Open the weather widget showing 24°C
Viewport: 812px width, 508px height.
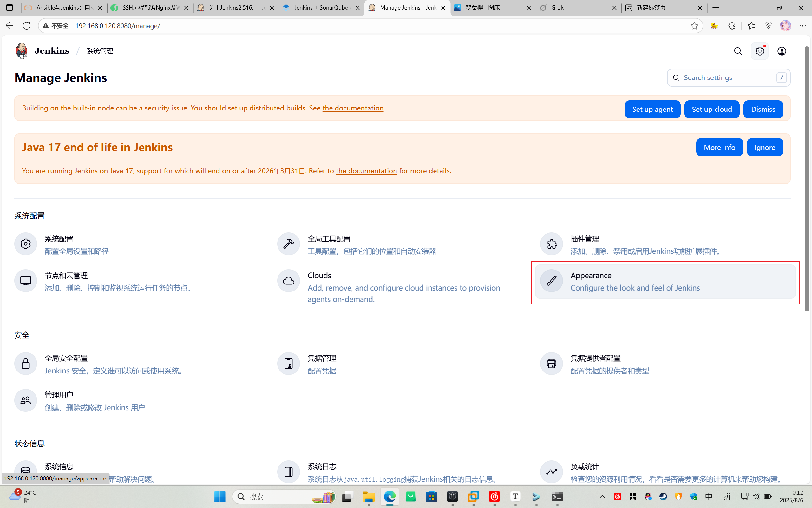click(x=23, y=497)
